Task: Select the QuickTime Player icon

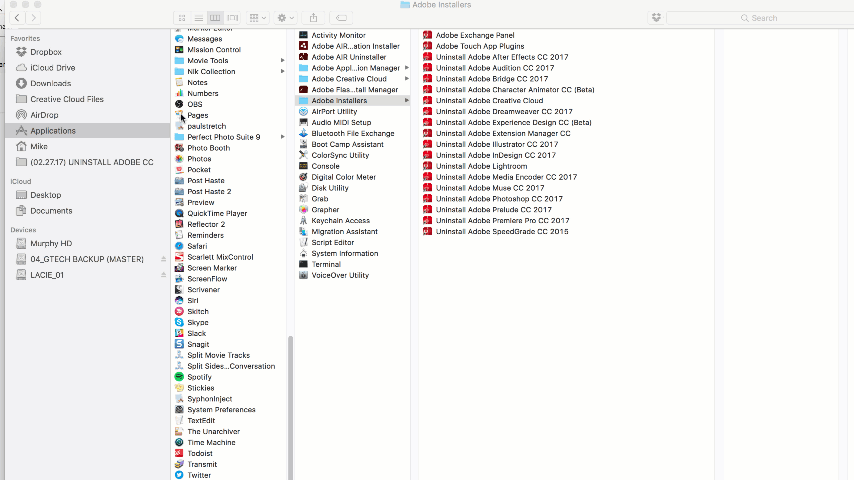Action: point(179,214)
